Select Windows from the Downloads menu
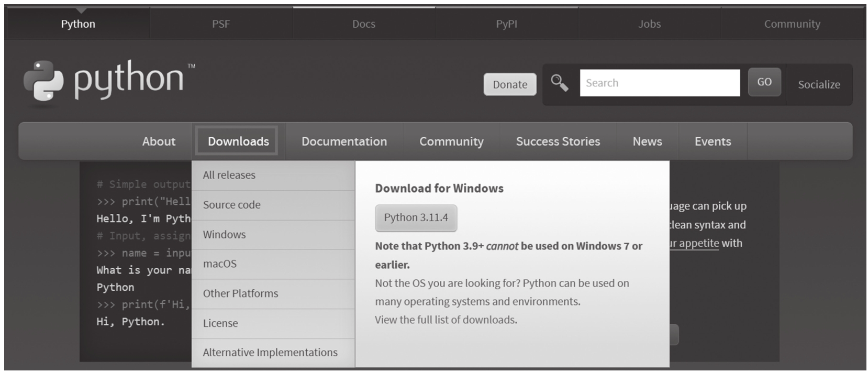 tap(224, 234)
